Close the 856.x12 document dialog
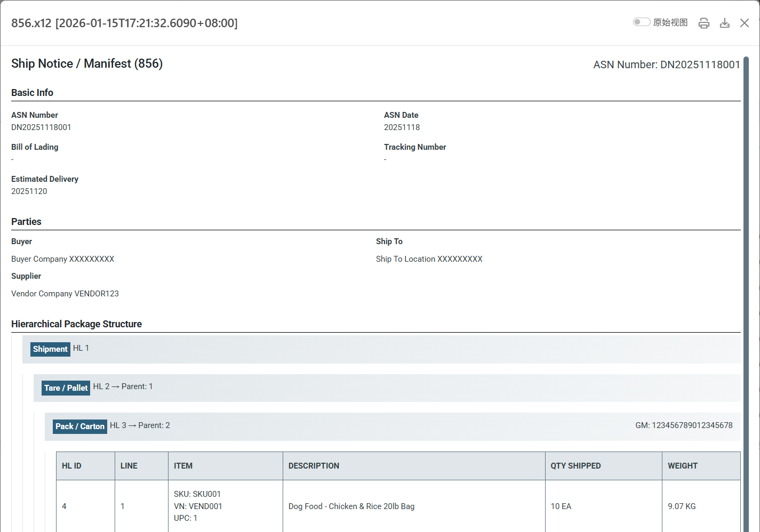 [x=745, y=23]
